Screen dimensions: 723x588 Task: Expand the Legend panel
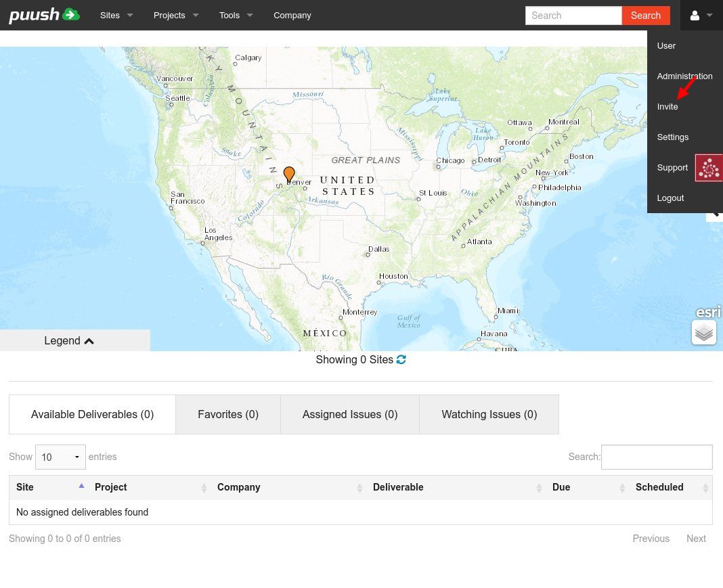[x=74, y=340]
